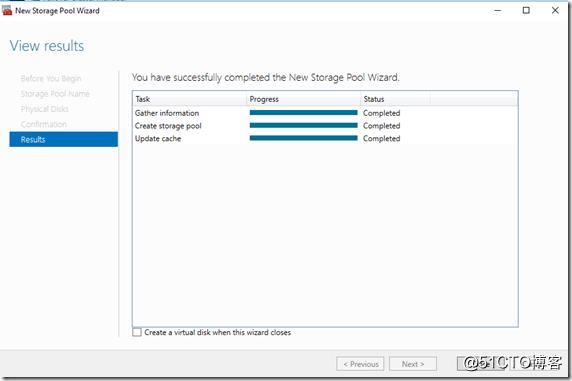
Task: Select the Create storage pool task row
Action: click(x=325, y=126)
